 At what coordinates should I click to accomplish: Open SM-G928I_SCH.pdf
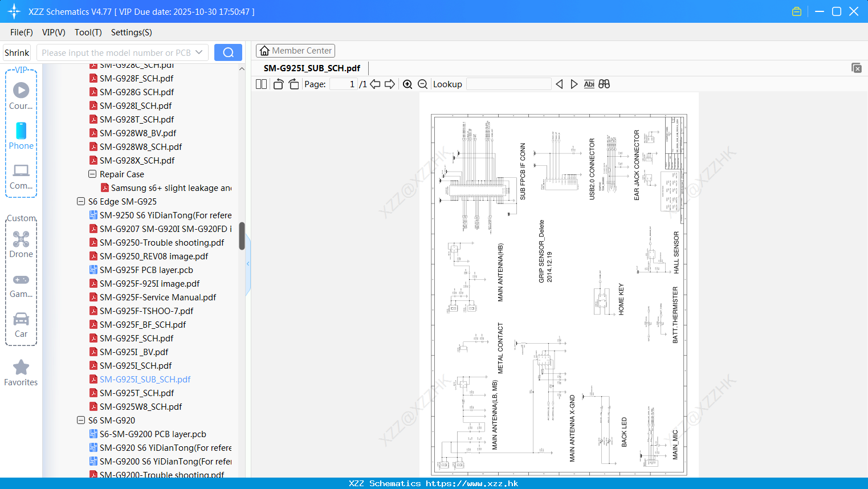click(136, 105)
